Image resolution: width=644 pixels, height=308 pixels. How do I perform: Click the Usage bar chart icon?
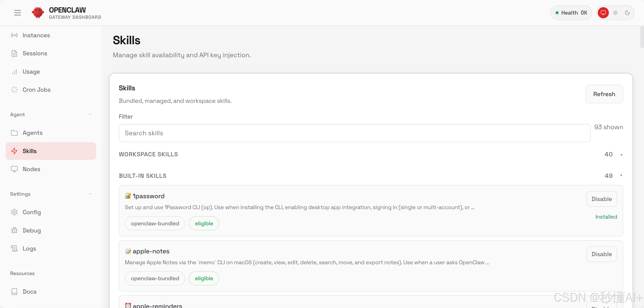pos(14,72)
